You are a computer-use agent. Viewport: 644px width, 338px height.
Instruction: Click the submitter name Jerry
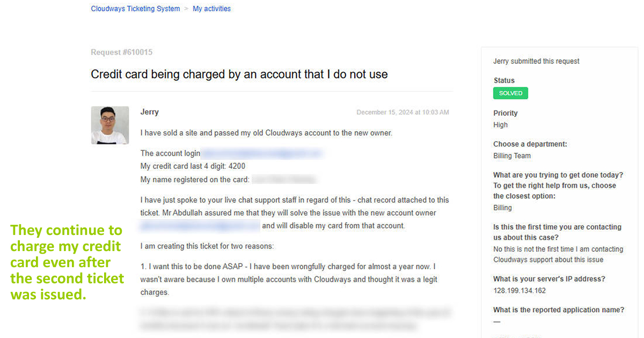[x=149, y=112]
